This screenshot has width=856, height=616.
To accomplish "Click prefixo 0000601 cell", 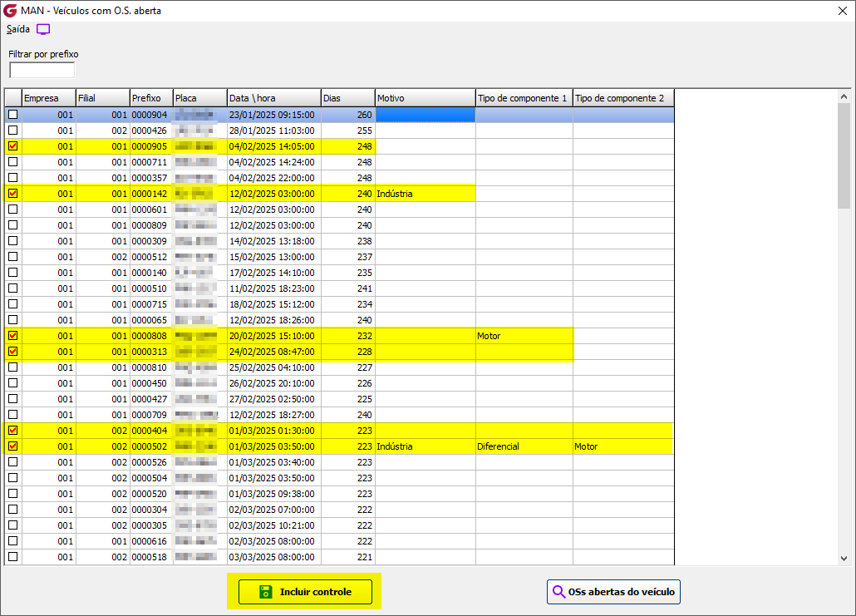I will coord(151,209).
